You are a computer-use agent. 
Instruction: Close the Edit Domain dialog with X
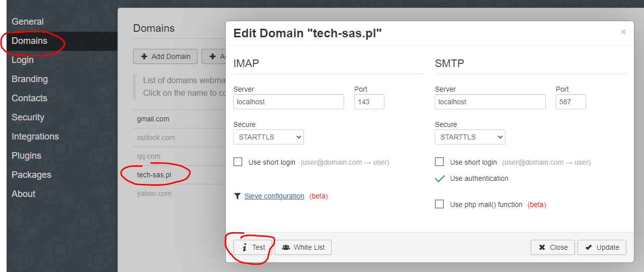623,32
